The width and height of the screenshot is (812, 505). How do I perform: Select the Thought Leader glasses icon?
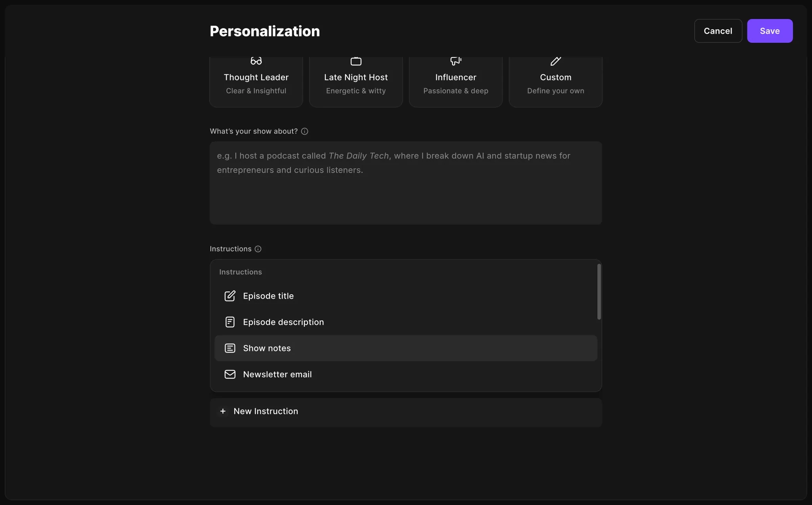256,61
